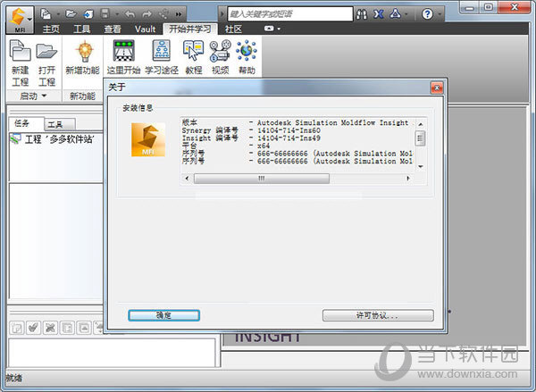This screenshot has width=536, height=392.
Task: Select project '多多软件站' tree item
Action: tap(54, 139)
